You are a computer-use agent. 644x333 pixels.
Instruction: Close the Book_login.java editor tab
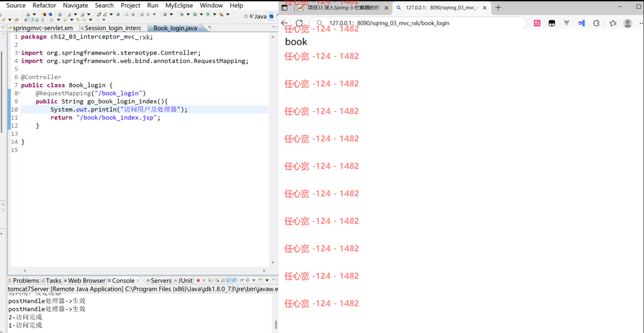point(201,28)
